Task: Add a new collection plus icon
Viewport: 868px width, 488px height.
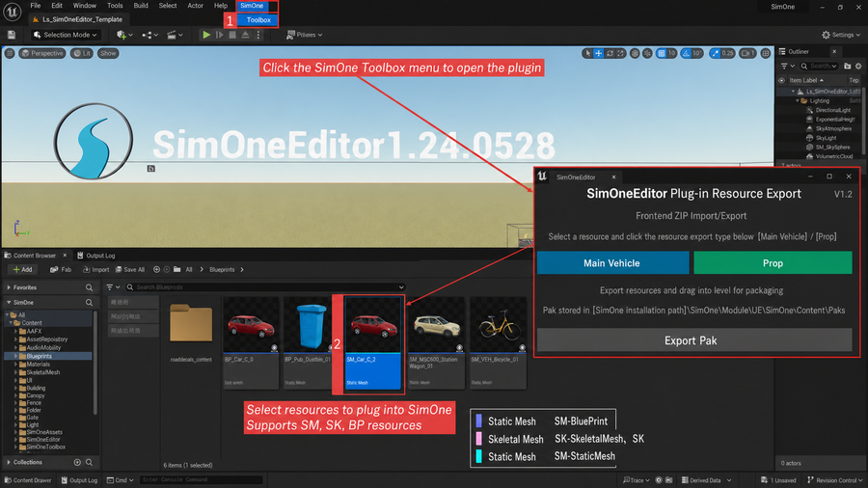Action: coord(77,462)
